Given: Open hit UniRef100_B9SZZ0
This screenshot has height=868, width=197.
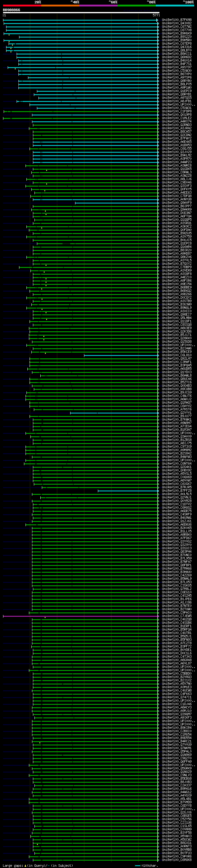Looking at the screenshot, I should 177,37.
